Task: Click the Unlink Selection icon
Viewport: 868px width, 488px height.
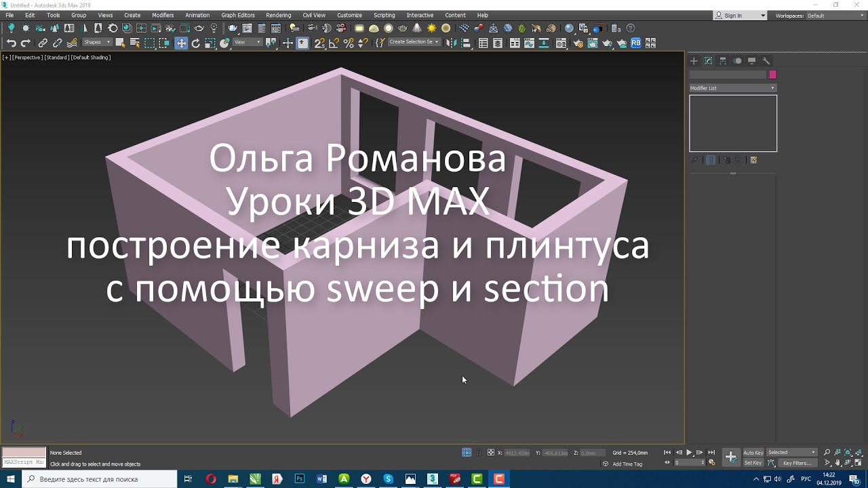Action: pos(57,43)
